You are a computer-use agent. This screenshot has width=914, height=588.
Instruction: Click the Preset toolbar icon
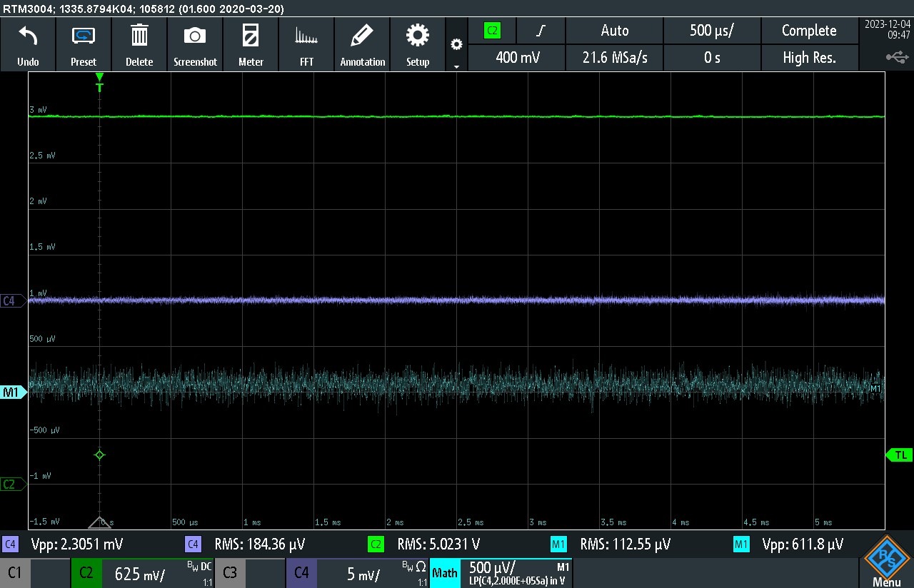click(84, 44)
